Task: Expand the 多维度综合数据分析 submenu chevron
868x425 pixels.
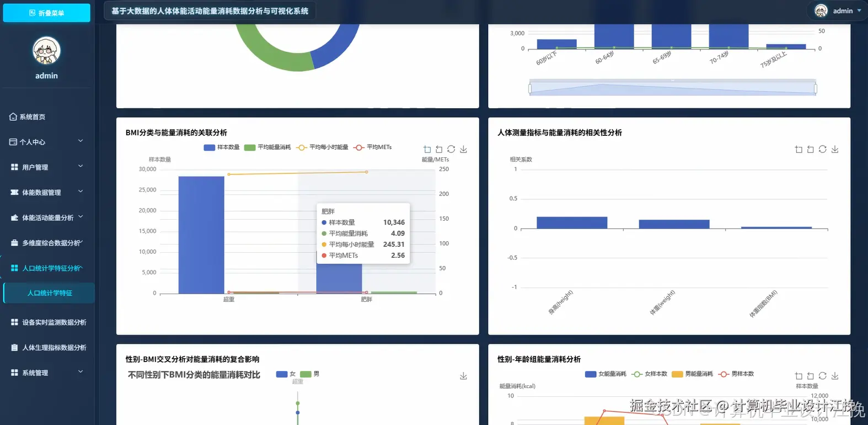Action: 81,242
